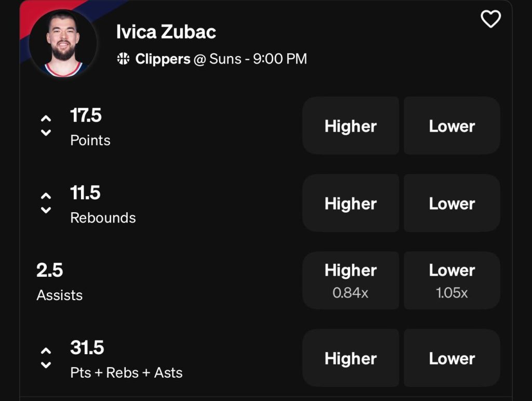Select Lower on 11.5 Rebounds

coord(451,203)
